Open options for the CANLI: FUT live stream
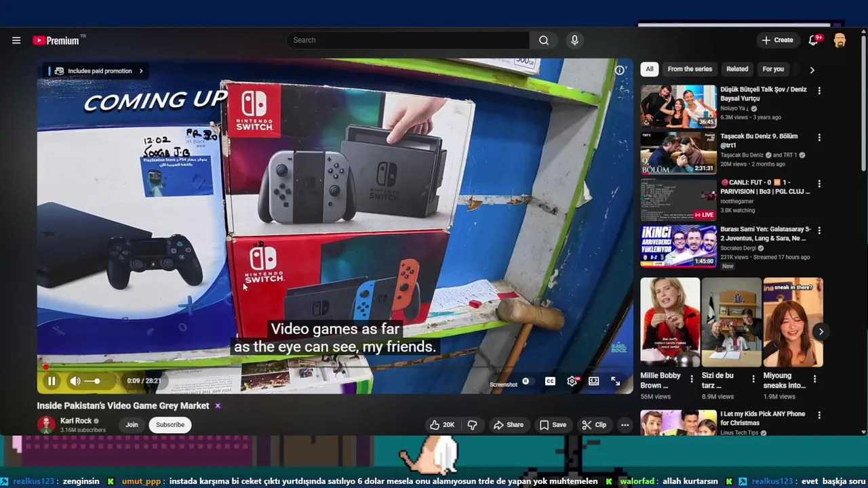Screen dimensions: 868x488 coord(819,184)
